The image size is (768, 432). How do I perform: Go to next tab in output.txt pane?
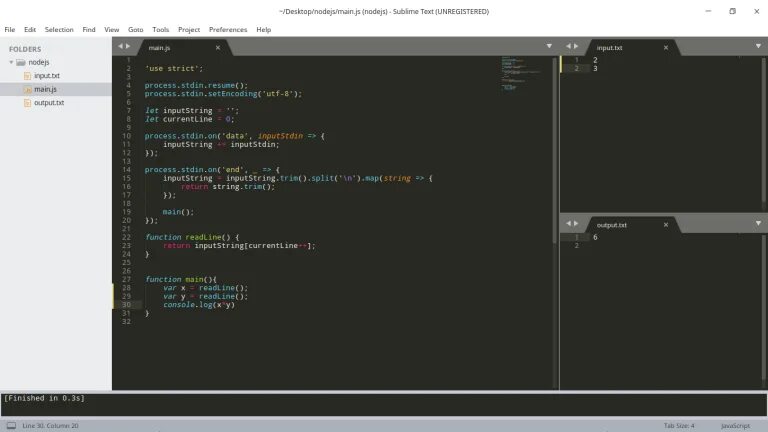[576, 223]
